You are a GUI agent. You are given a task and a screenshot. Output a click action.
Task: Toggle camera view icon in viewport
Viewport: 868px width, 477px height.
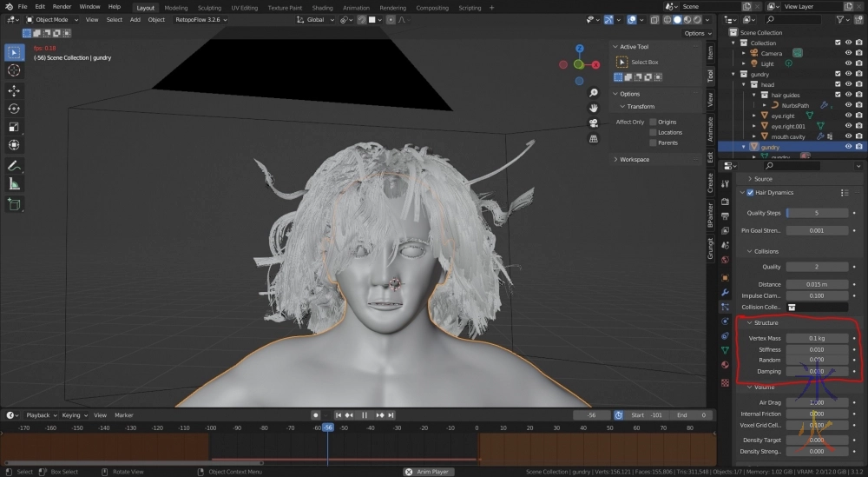coord(594,123)
